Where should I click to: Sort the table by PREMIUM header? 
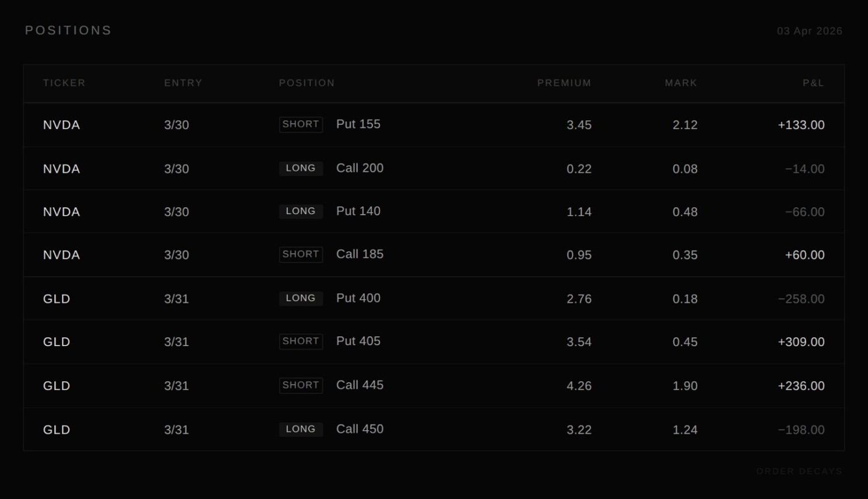[x=564, y=83]
